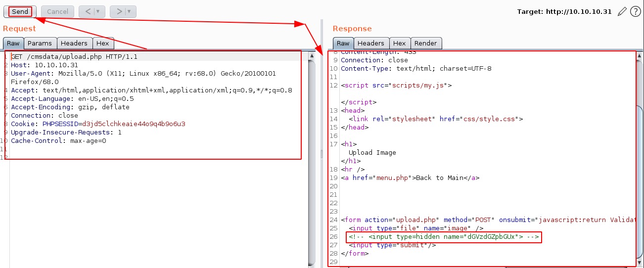Switch to the Request Hex tab
The image size is (644, 268).
[x=103, y=44]
